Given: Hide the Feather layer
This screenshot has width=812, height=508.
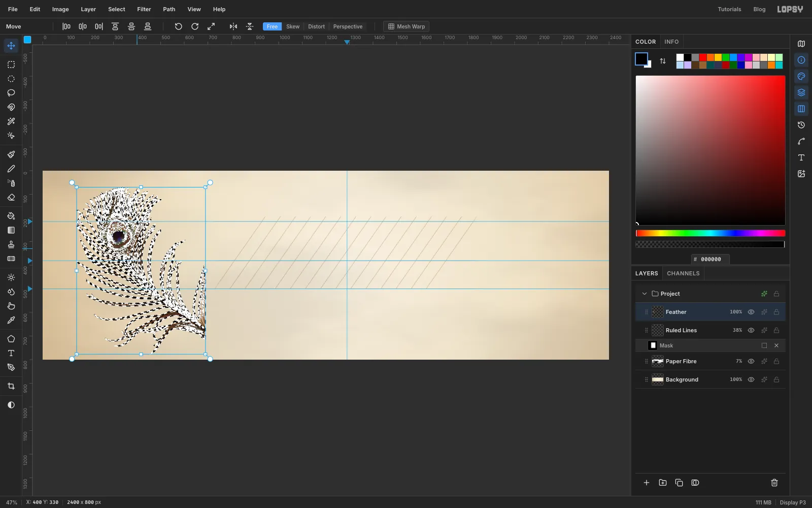Looking at the screenshot, I should [751, 312].
